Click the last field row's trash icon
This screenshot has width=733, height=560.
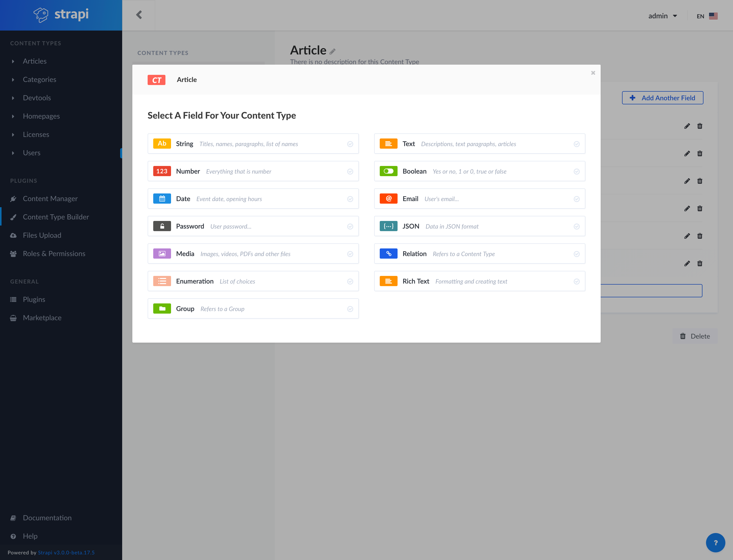point(700,263)
